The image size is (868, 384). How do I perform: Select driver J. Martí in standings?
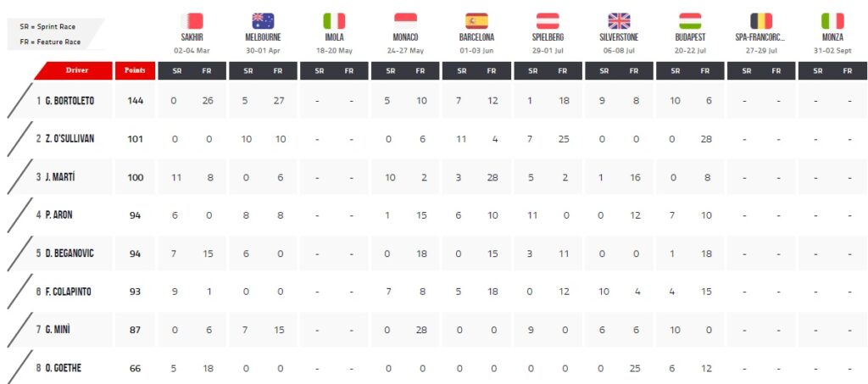[x=58, y=177]
